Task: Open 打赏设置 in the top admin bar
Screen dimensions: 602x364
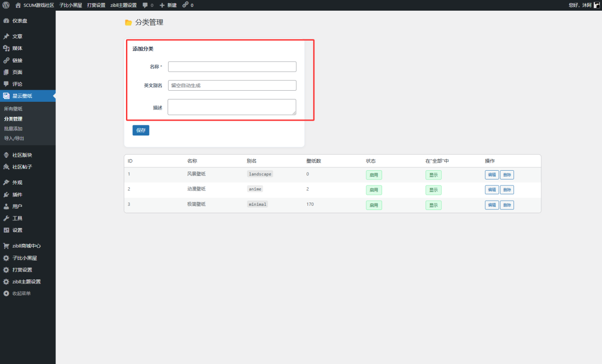Action: point(96,5)
